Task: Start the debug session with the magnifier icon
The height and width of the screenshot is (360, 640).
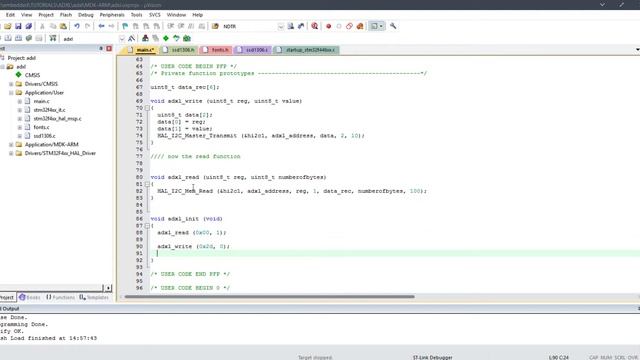Action: point(314,26)
